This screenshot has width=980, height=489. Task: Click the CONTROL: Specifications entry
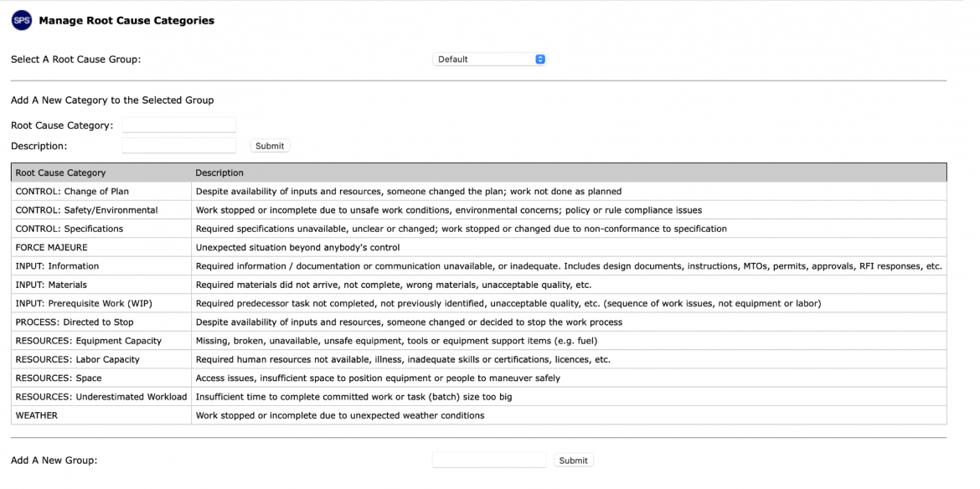[x=70, y=229]
